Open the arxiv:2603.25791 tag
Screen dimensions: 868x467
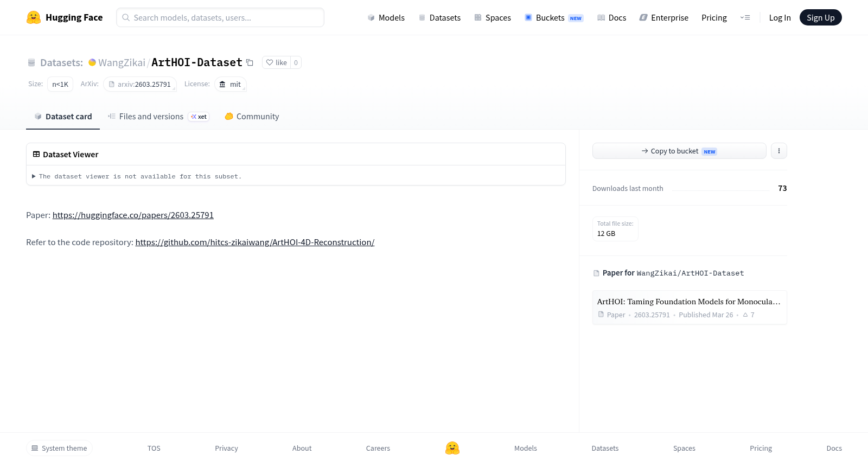coord(140,84)
